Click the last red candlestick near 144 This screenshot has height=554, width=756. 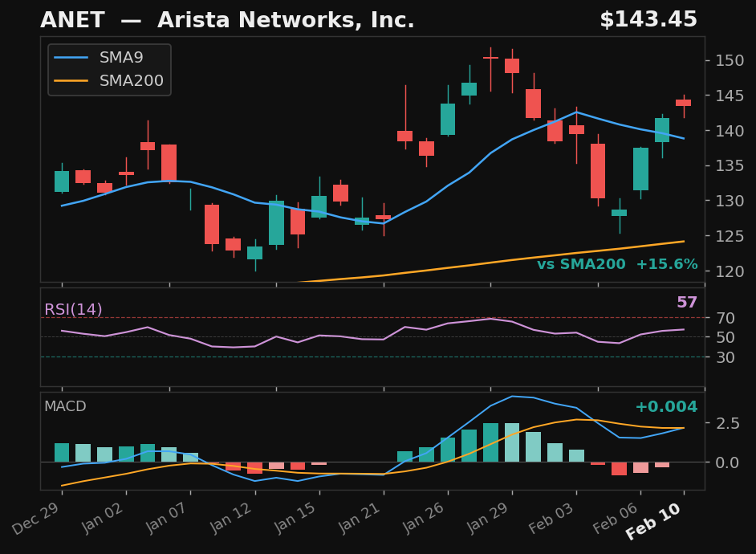click(683, 103)
